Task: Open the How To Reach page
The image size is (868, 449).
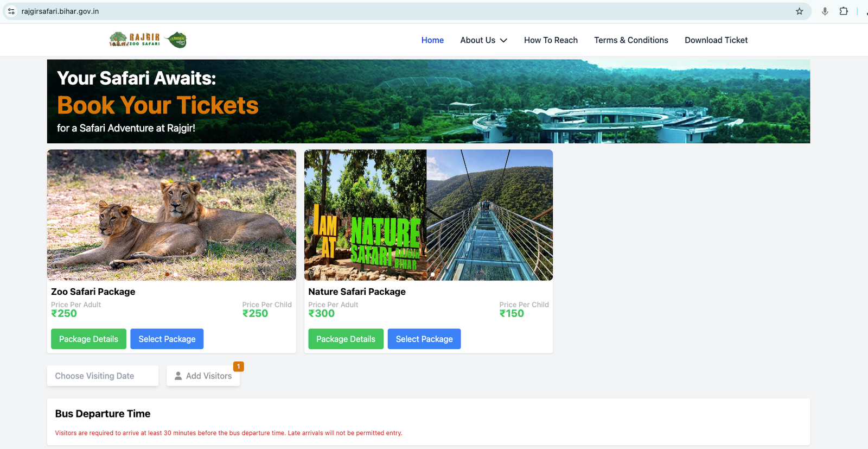Action: [x=551, y=40]
